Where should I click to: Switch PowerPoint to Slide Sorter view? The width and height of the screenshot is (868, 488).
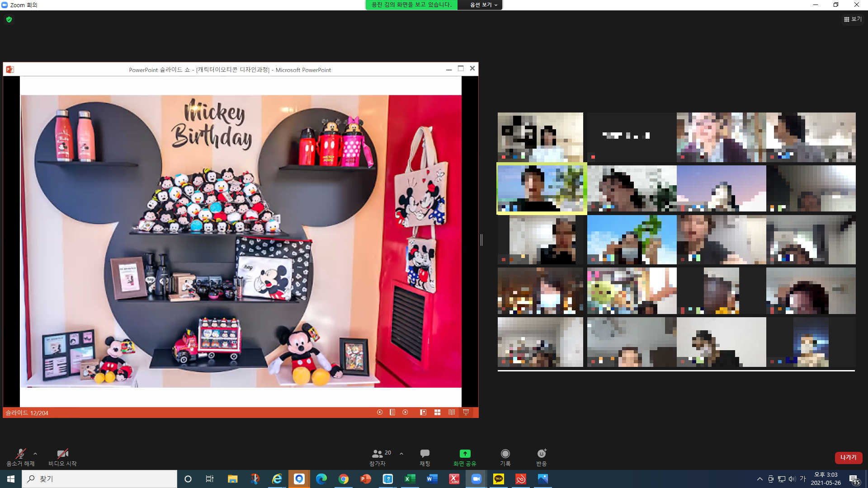(437, 412)
